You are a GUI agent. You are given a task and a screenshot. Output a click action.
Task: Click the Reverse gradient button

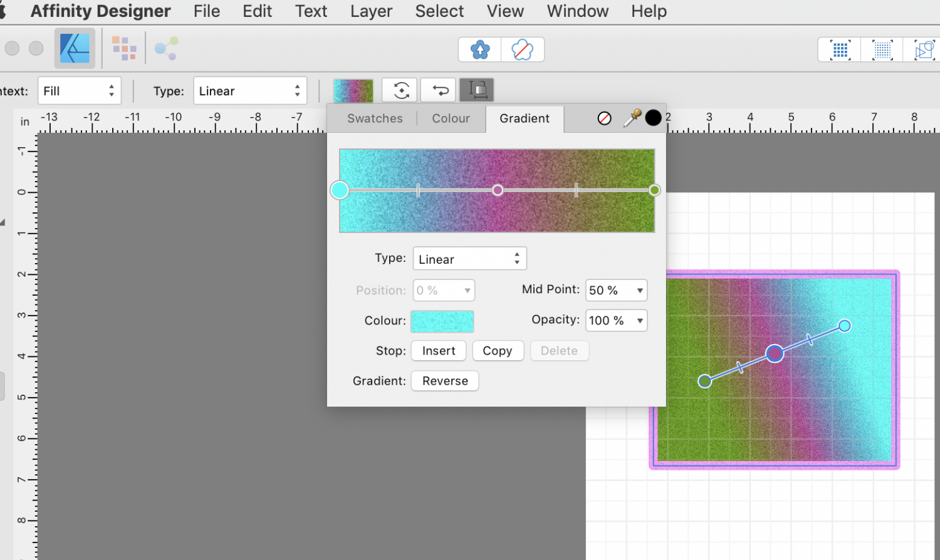tap(445, 381)
